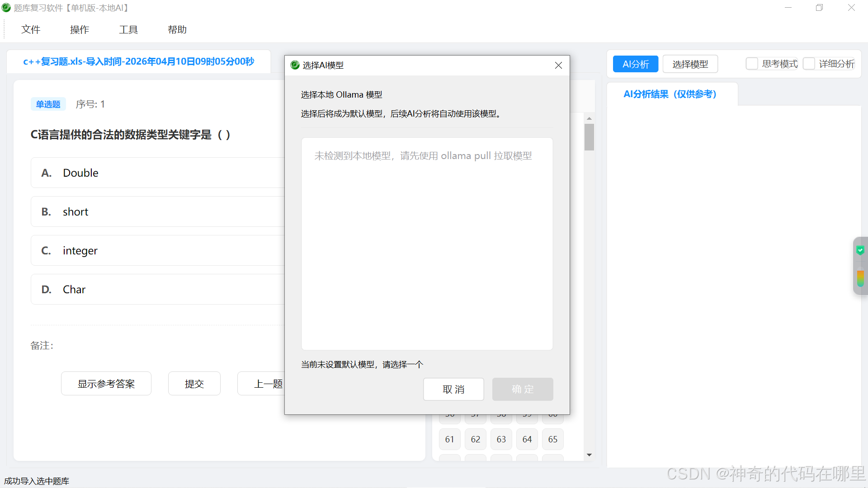Jump to question number 65
The height and width of the screenshot is (488, 868).
tap(552, 439)
